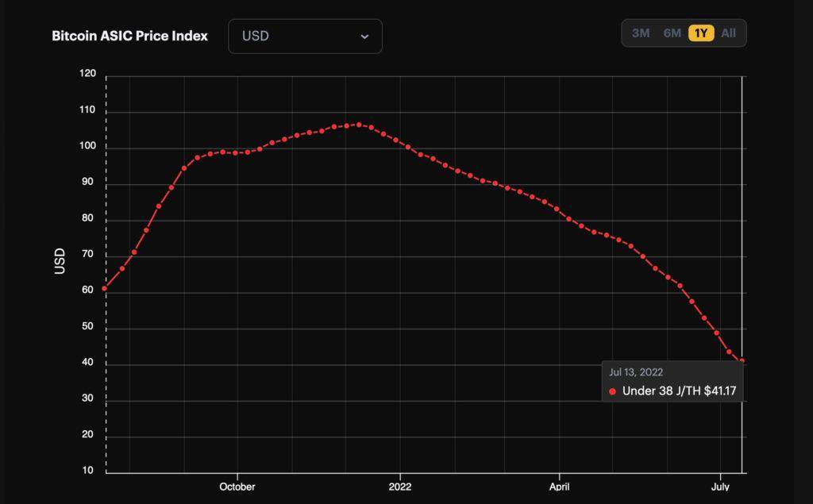Click the 2022 x-axis label
The width and height of the screenshot is (813, 504).
pos(400,487)
